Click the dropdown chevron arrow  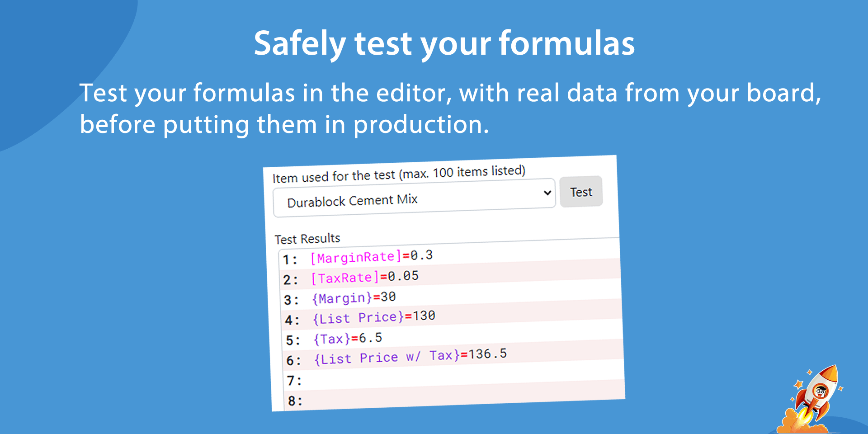(x=547, y=193)
